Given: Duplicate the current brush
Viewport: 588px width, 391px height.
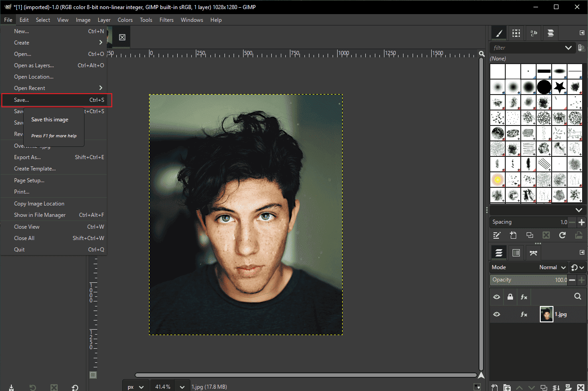Looking at the screenshot, I should tap(529, 235).
